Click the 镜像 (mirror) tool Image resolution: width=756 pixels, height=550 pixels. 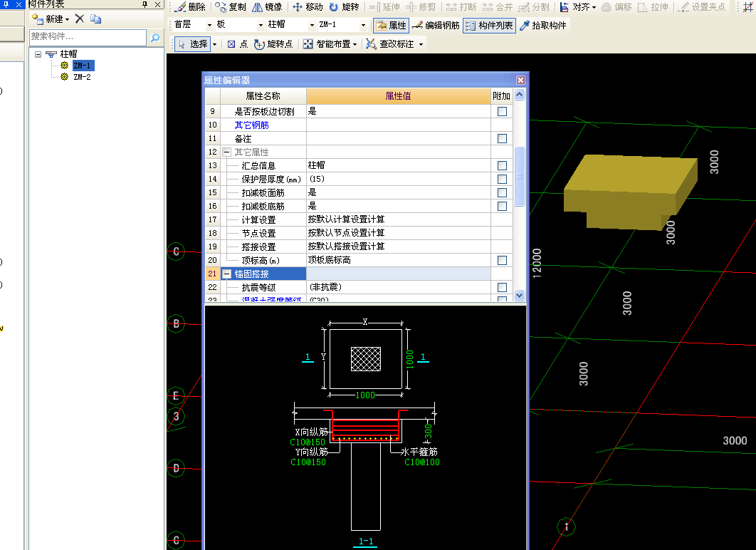267,6
